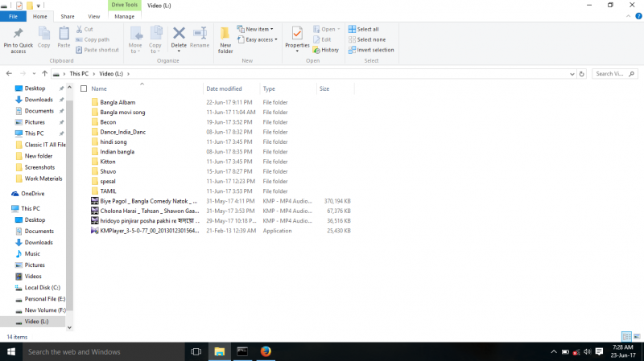Create a New folder from ribbon
This screenshot has width=644, height=361.
click(x=225, y=39)
